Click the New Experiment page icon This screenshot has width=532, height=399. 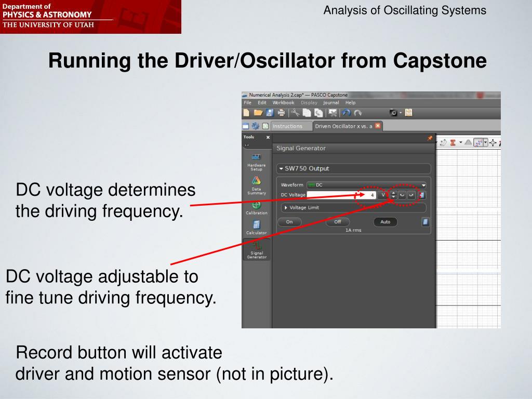coord(247,113)
